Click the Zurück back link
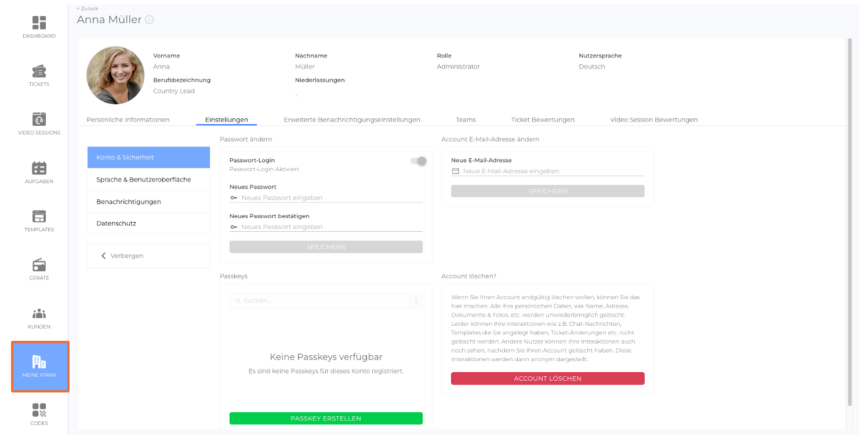The height and width of the screenshot is (440, 868). coord(88,9)
